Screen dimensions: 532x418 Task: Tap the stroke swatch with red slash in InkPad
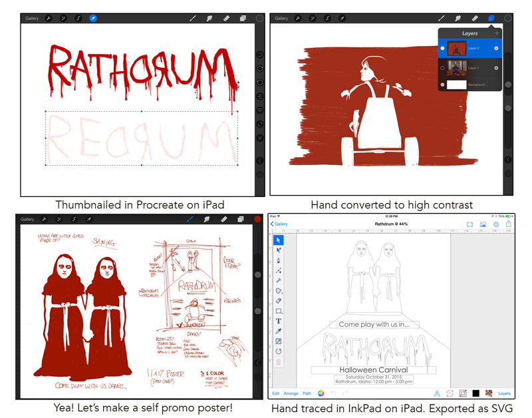(463, 393)
